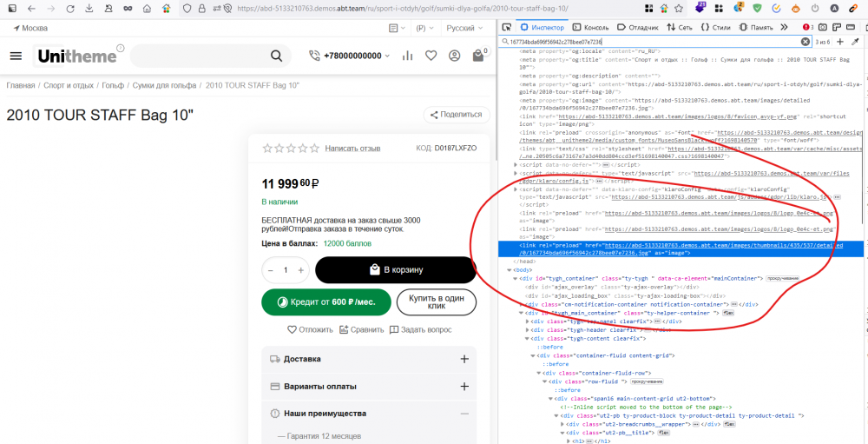Switch to the Сеть tab in DevTools
This screenshot has height=444, width=868.
pyautogui.click(x=681, y=28)
